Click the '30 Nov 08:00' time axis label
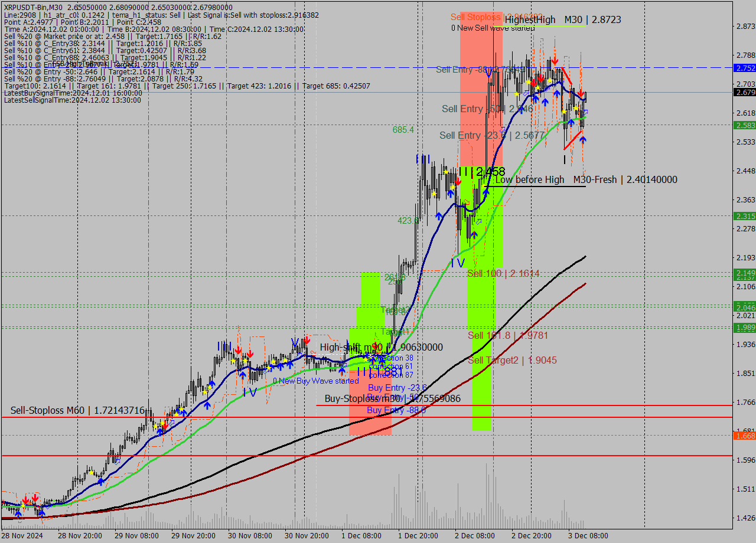Image resolution: width=756 pixels, height=543 pixels. point(249,535)
